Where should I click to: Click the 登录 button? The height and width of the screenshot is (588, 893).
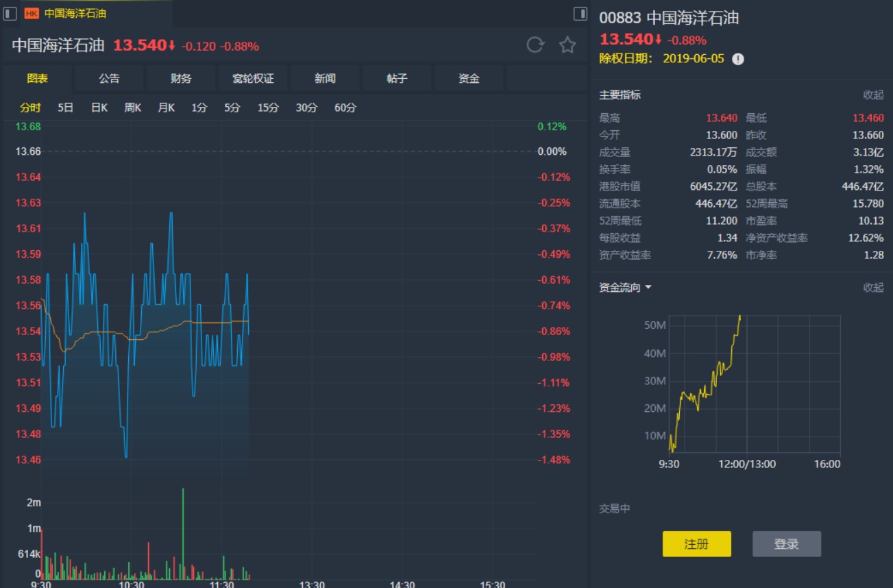(x=786, y=544)
